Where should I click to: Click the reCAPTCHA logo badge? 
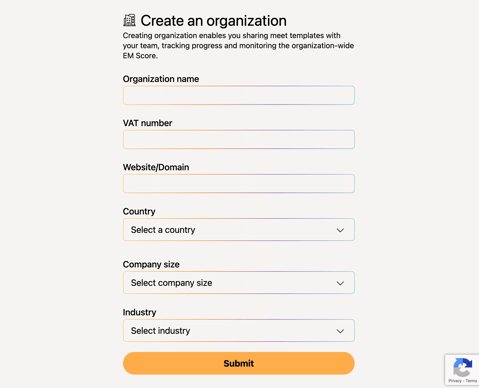462,368
